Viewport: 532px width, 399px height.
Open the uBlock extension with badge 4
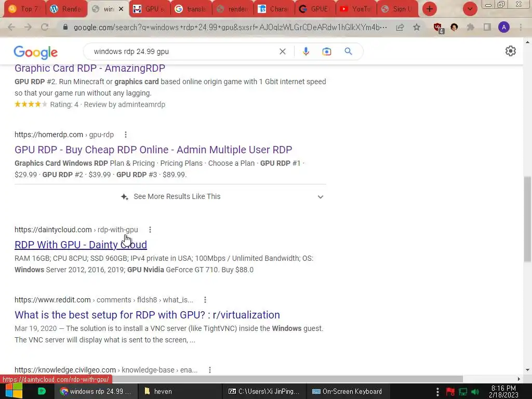tap(438, 28)
